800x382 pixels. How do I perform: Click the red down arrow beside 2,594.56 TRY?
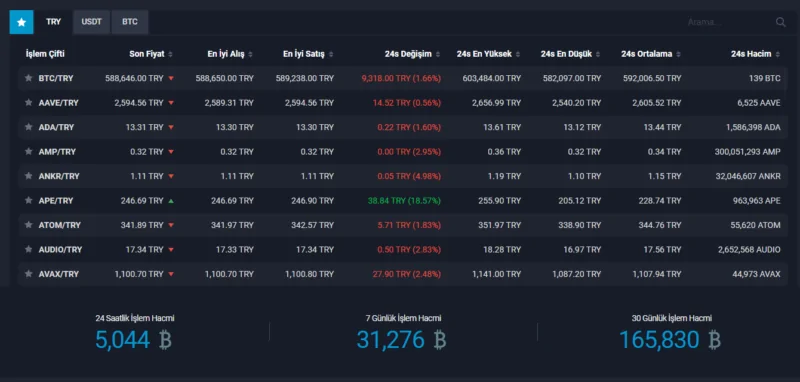[x=171, y=103]
